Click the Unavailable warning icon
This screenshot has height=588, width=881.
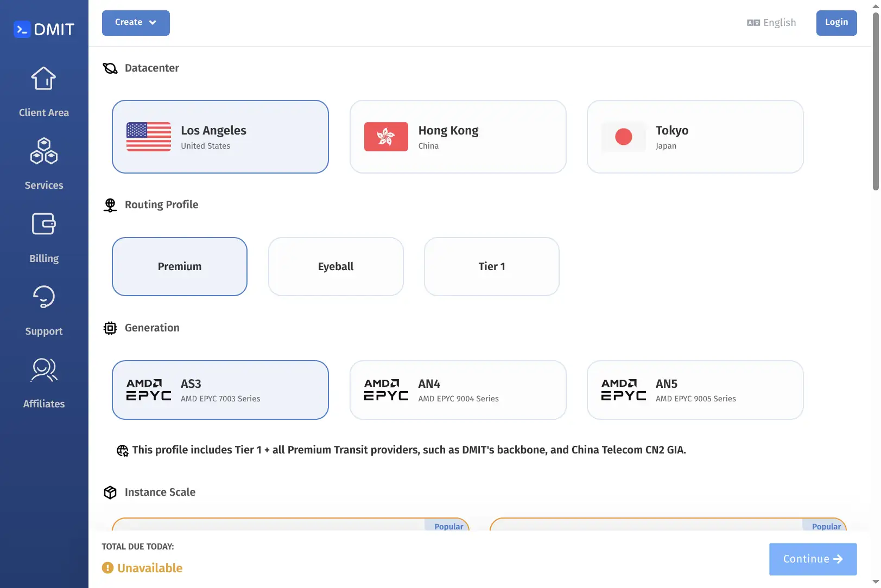click(107, 568)
